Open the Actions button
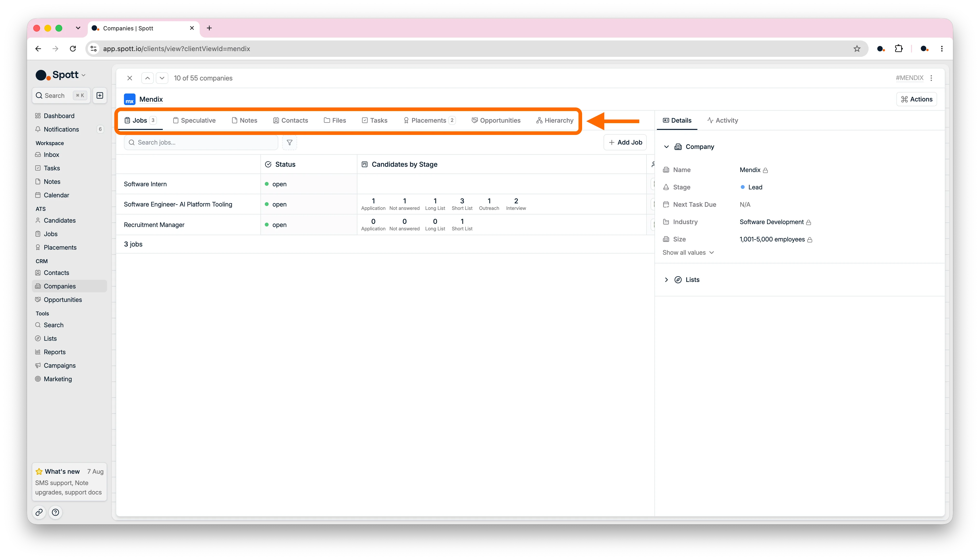Image resolution: width=980 pixels, height=560 pixels. [x=917, y=99]
